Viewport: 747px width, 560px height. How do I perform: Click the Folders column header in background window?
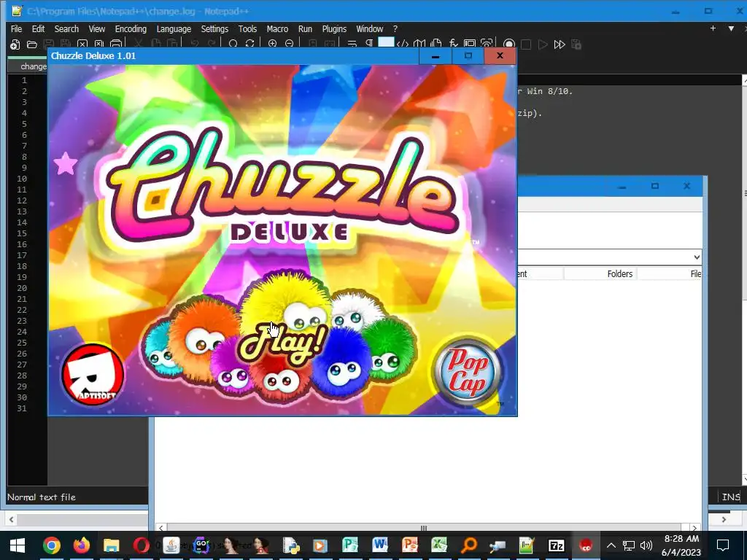(x=600, y=274)
